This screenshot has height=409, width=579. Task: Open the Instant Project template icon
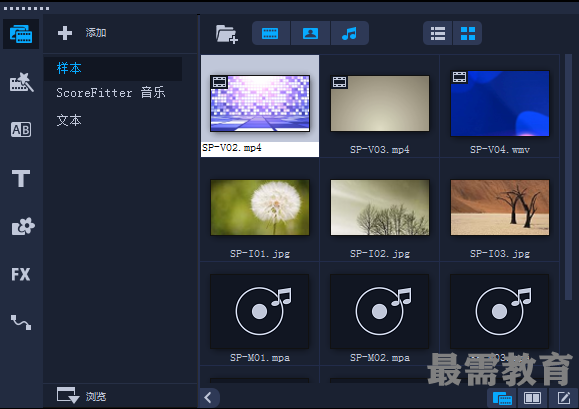[21, 82]
